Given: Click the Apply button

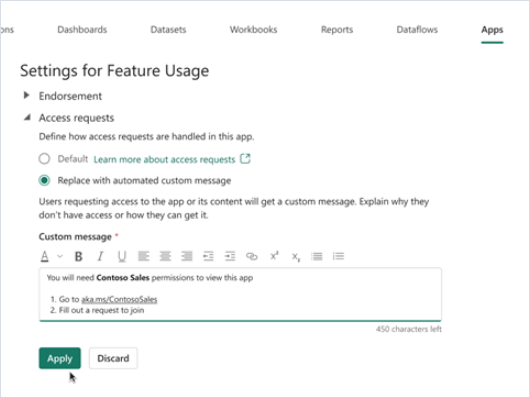Looking at the screenshot, I should coord(60,358).
